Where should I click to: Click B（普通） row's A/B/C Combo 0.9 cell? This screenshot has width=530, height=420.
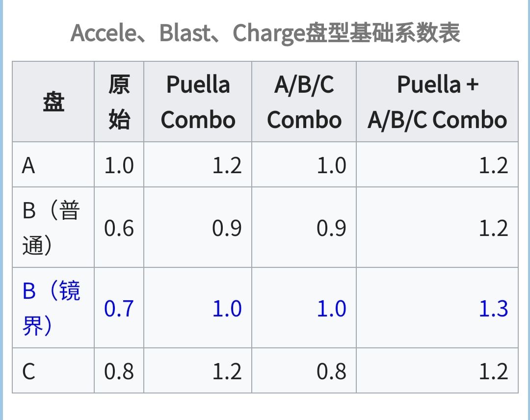pos(331,228)
